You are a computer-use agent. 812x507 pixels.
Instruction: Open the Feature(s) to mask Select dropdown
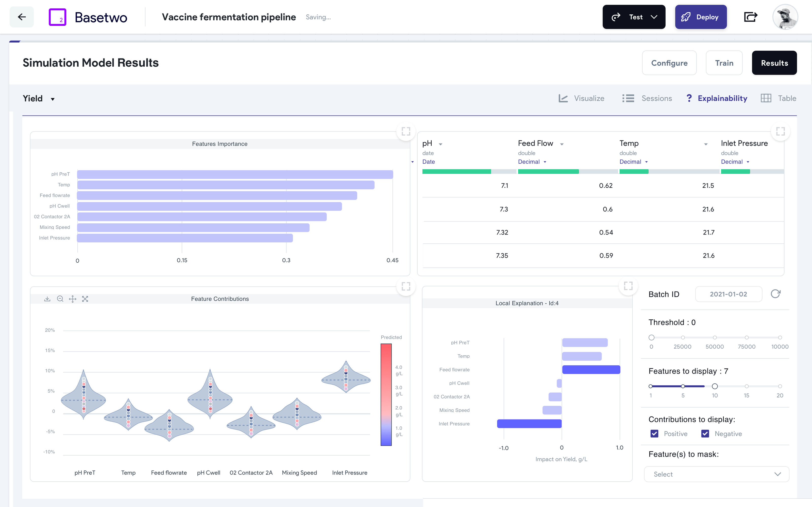(x=716, y=474)
